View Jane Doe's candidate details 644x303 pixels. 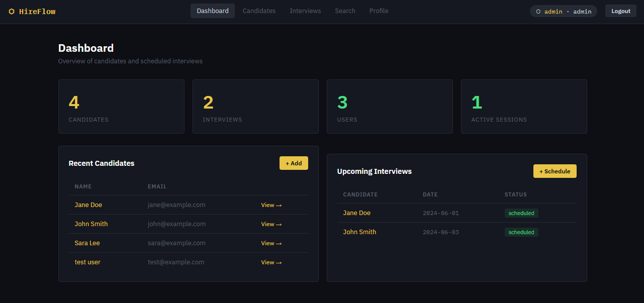click(271, 205)
